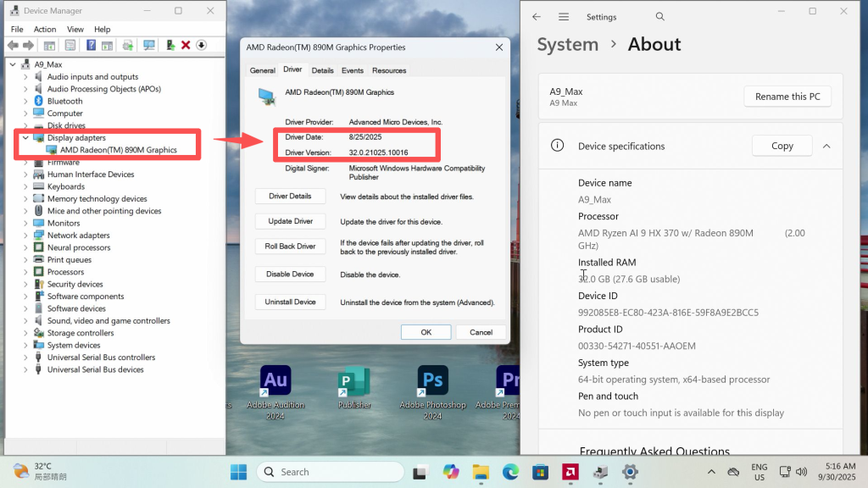
Task: Switch to the Details tab
Action: click(x=322, y=70)
